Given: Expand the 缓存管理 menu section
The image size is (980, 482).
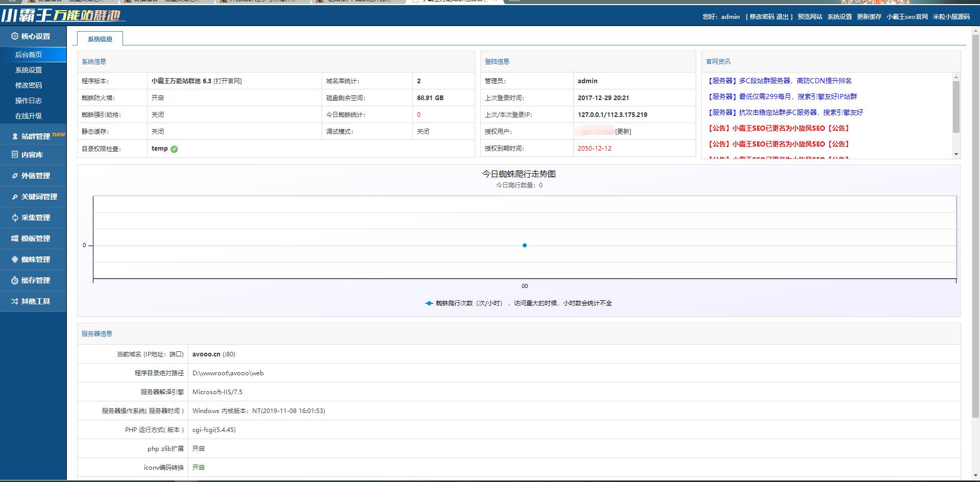Looking at the screenshot, I should click(x=33, y=280).
